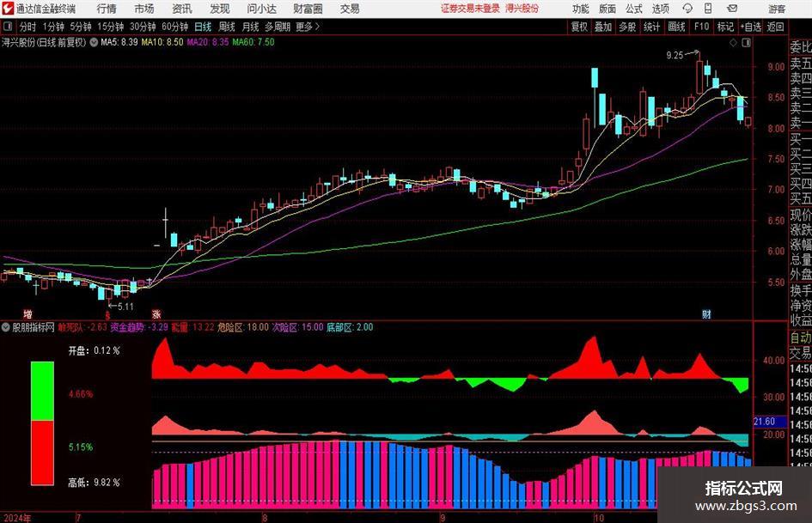Click the 涨 marker under the chart
The width and height of the screenshot is (812, 523).
tap(156, 313)
